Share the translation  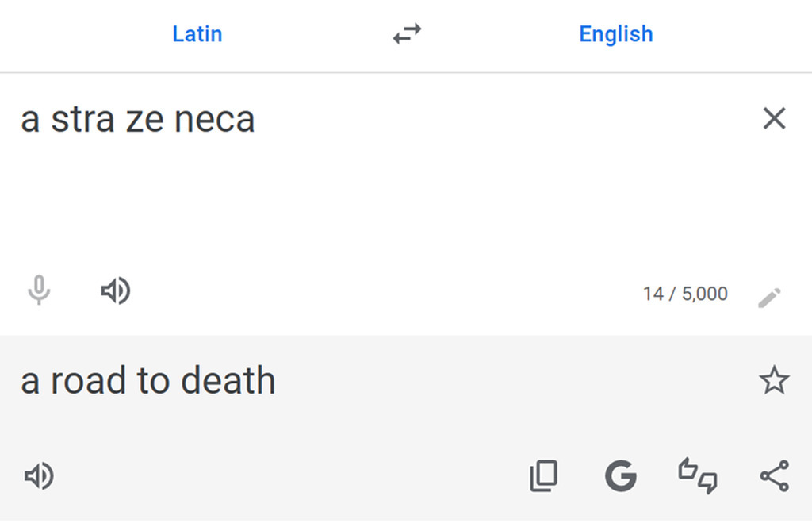point(774,476)
